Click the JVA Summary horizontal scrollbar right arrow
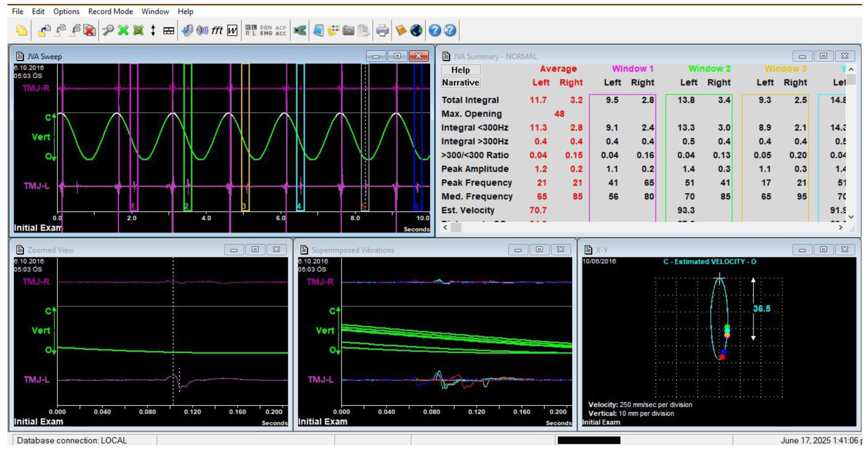This screenshot has width=868, height=451. tap(840, 228)
